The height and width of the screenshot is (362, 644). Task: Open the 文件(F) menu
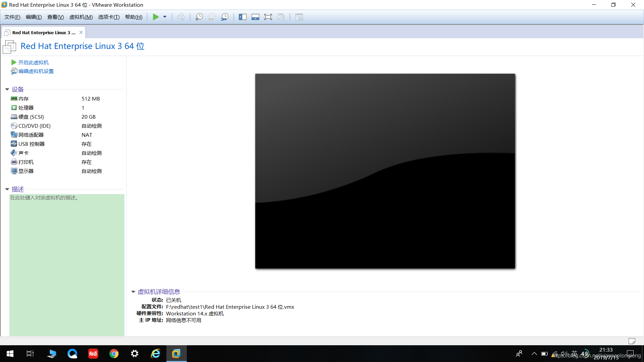pyautogui.click(x=12, y=17)
